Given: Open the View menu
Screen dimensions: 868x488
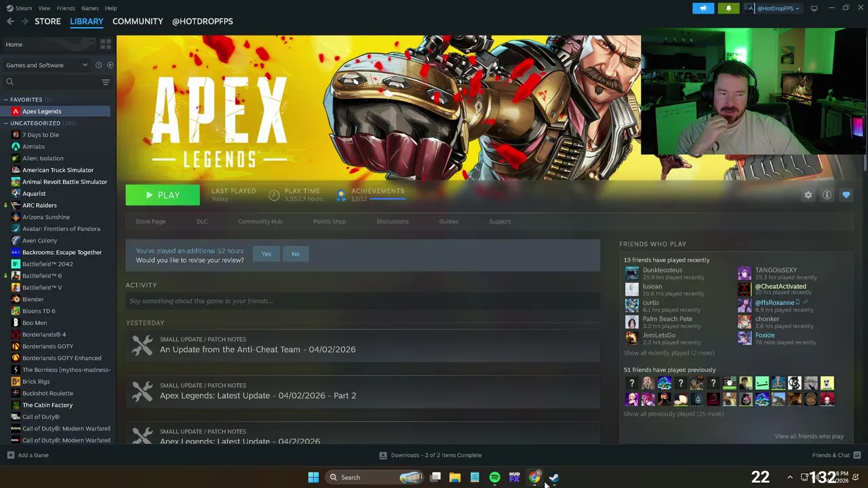Looking at the screenshot, I should [44, 8].
